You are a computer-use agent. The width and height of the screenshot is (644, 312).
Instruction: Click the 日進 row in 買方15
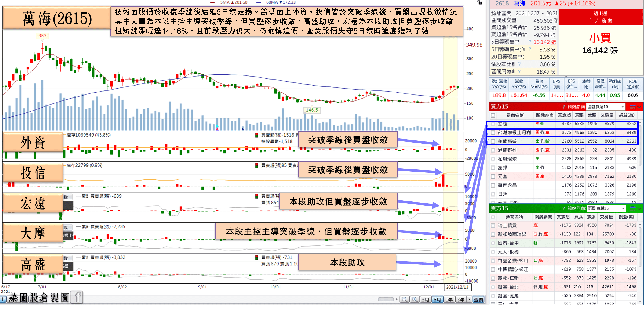pos(564,194)
